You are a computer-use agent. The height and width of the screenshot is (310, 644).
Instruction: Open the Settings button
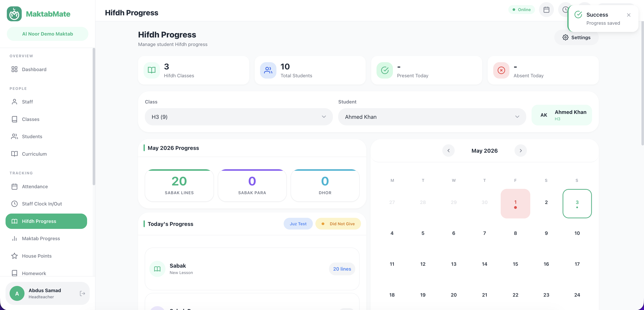[576, 37]
